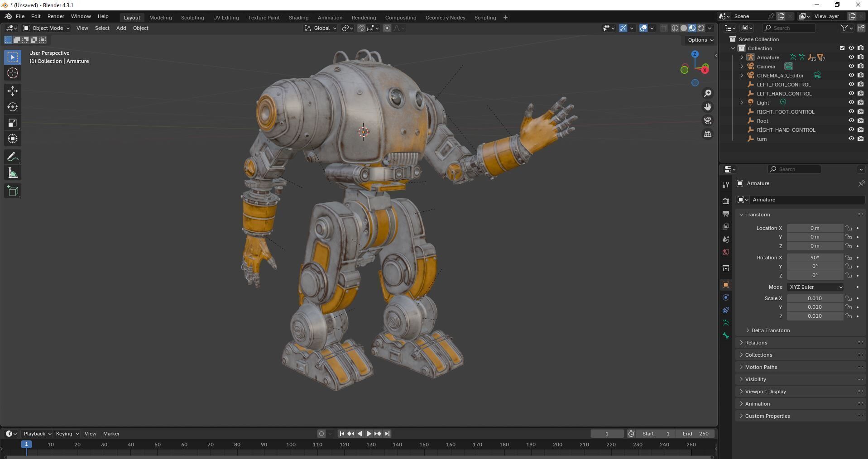This screenshot has height=459, width=868.
Task: Toggle snapping magnet in header
Action: click(361, 28)
